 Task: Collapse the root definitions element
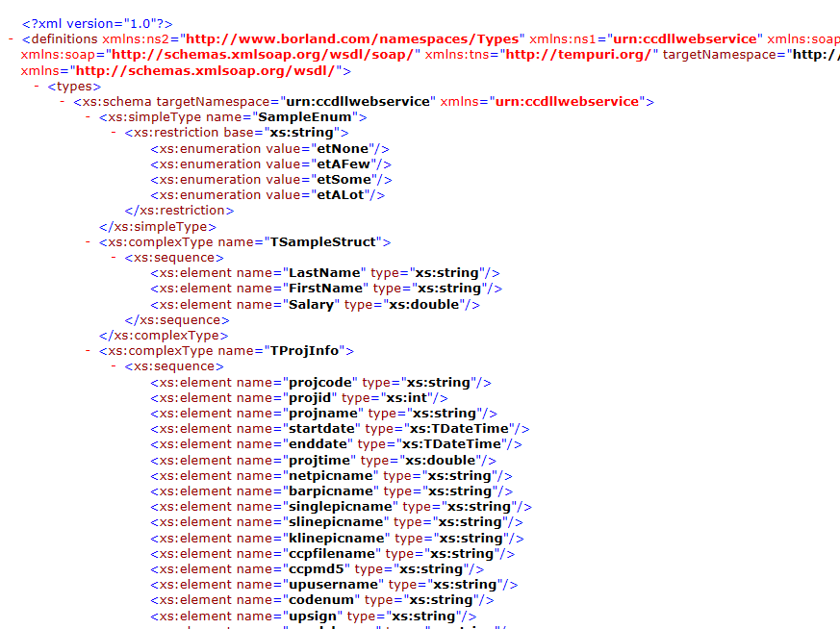(11, 39)
